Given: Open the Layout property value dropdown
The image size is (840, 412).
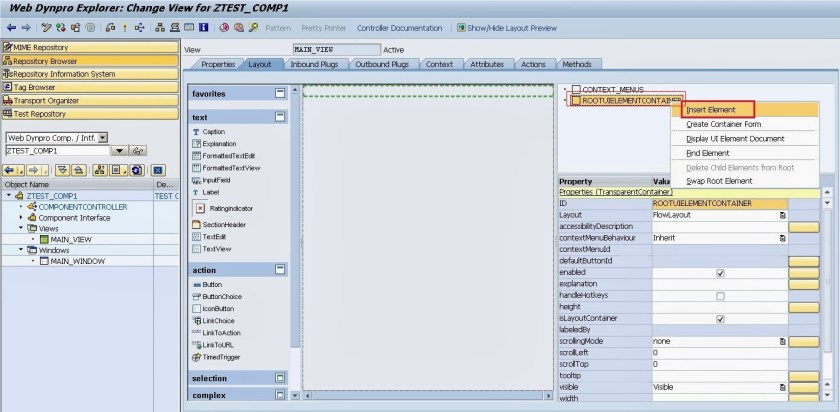Looking at the screenshot, I should click(783, 215).
